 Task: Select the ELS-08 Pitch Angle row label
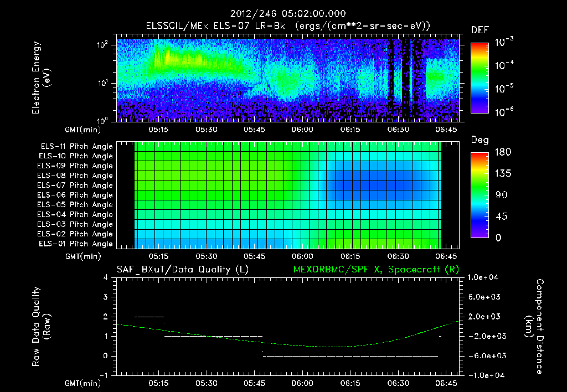(x=75, y=176)
